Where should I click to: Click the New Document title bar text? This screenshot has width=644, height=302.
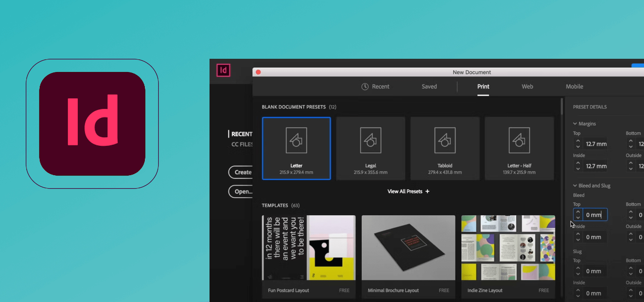472,72
